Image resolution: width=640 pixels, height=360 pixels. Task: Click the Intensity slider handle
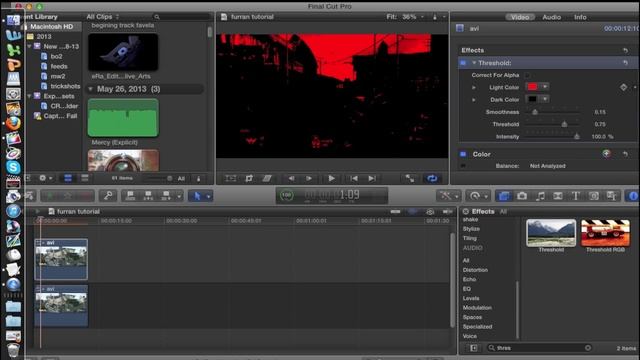coord(577,137)
